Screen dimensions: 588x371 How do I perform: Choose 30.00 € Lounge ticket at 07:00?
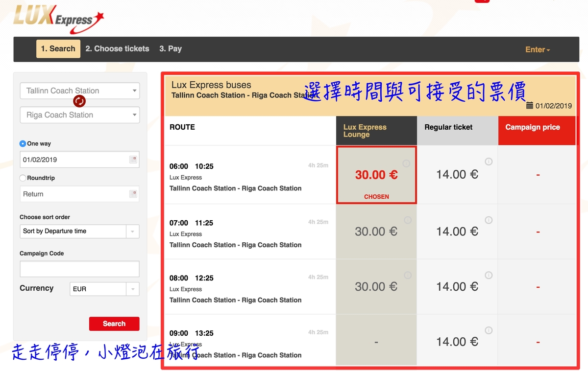pos(376,232)
